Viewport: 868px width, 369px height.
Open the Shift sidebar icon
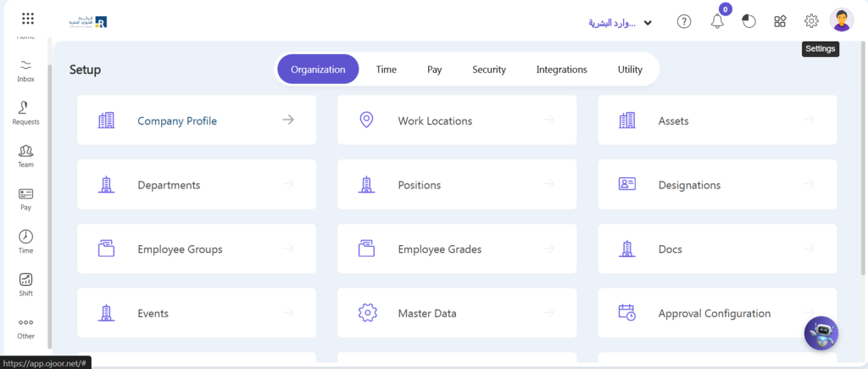pos(26,284)
